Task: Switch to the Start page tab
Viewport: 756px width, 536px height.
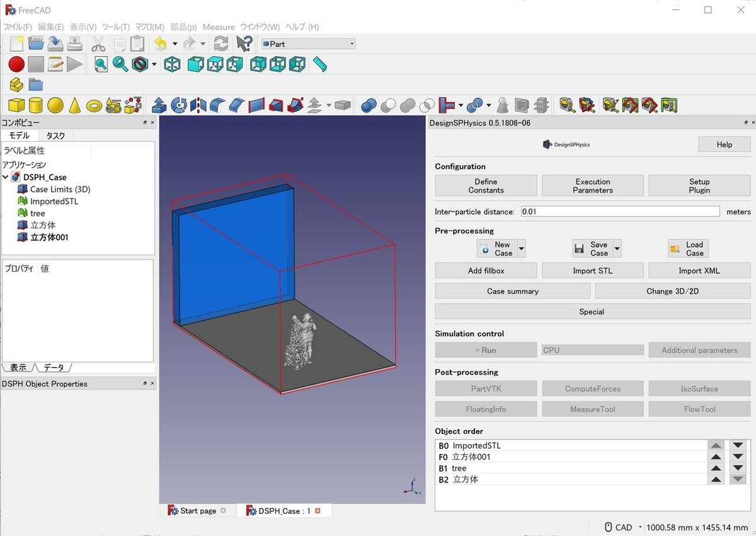Action: [198, 511]
